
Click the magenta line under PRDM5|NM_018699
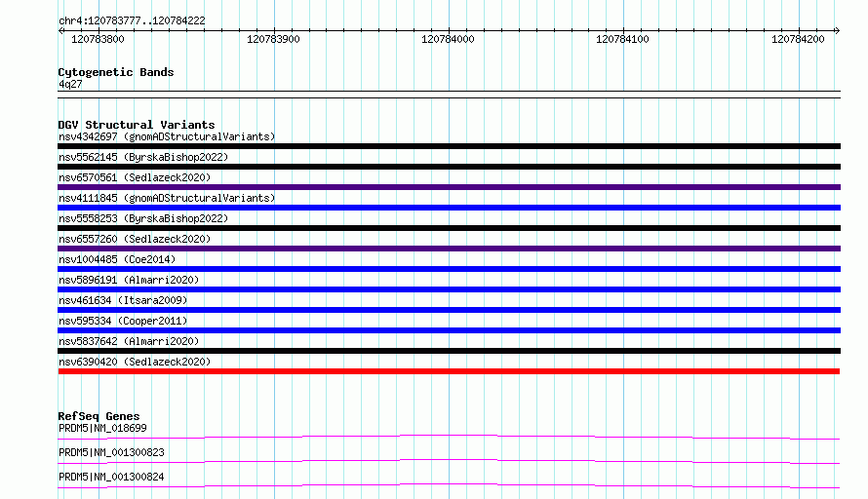pyautogui.click(x=449, y=437)
